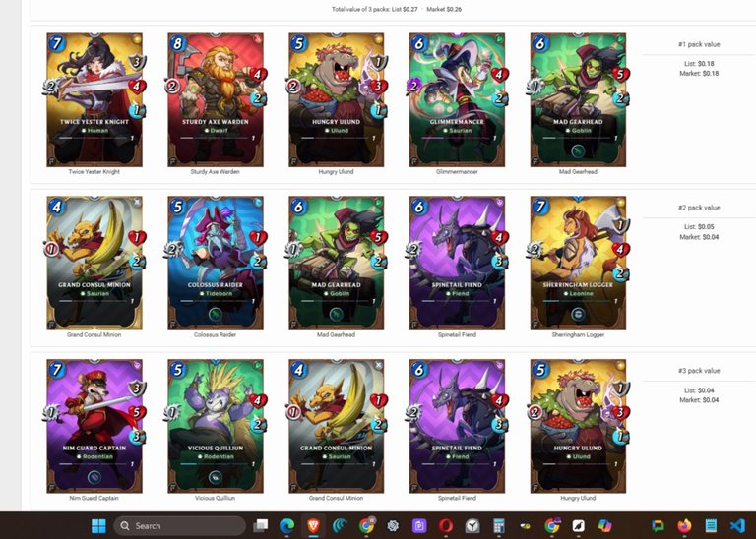The image size is (756, 539).
Task: Click 'Market: $0.18' under pack #1
Action: point(699,74)
